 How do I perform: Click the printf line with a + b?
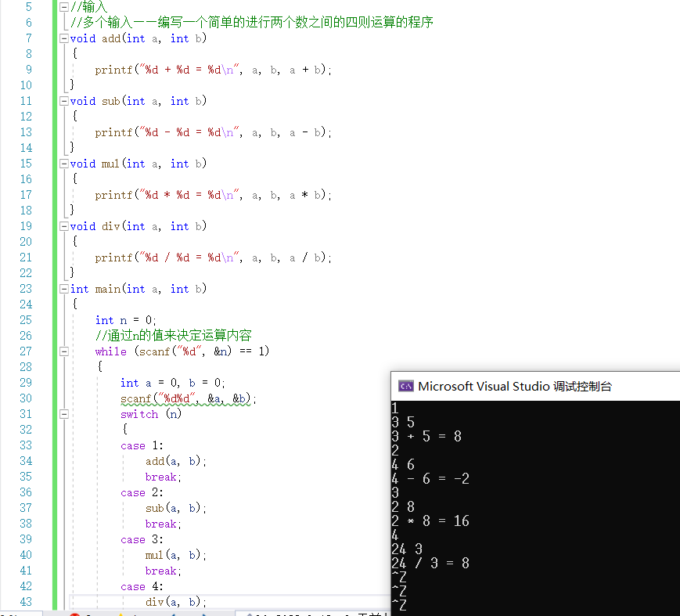213,70
